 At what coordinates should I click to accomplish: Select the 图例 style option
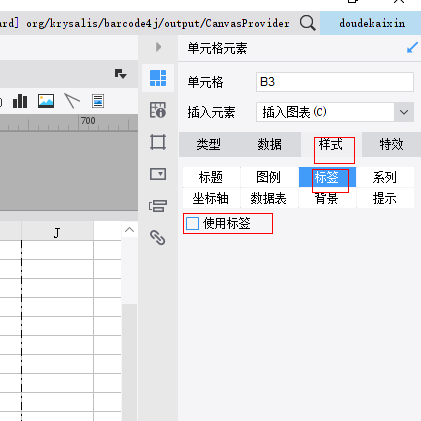tap(269, 177)
